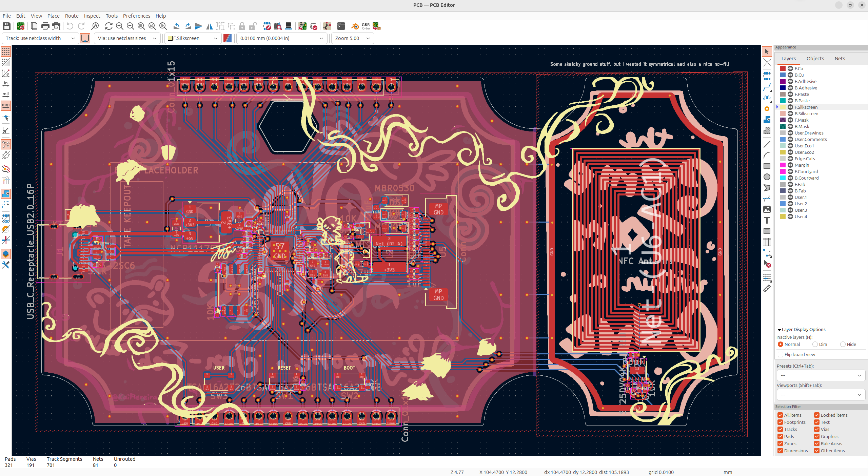
Task: Open the Print dialog
Action: coord(45,26)
